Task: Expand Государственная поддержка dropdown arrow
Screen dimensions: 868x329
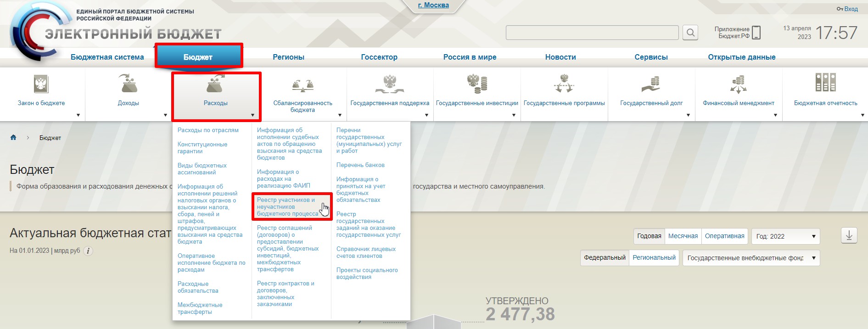Action: click(426, 115)
